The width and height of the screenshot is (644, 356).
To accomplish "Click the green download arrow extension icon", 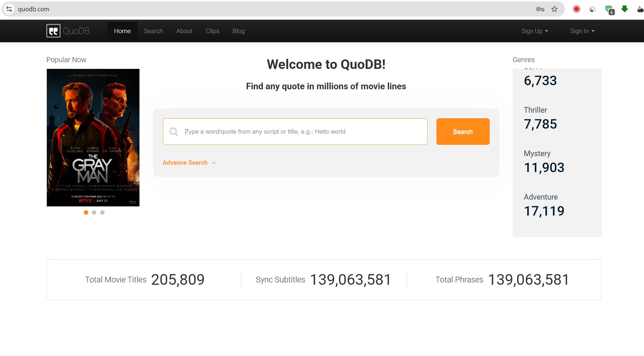I will (x=624, y=9).
